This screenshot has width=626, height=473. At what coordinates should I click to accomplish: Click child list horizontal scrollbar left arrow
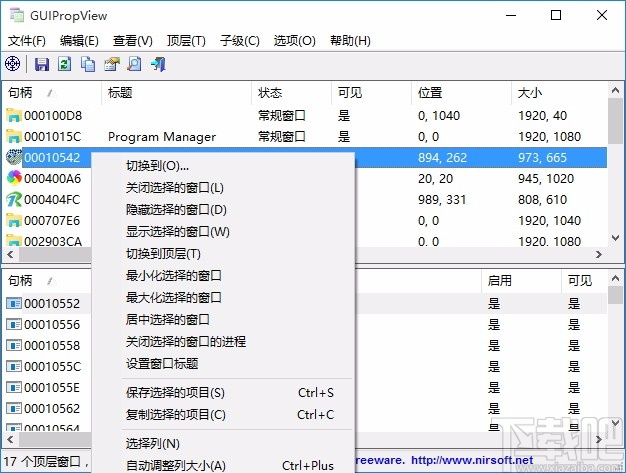[x=10, y=439]
